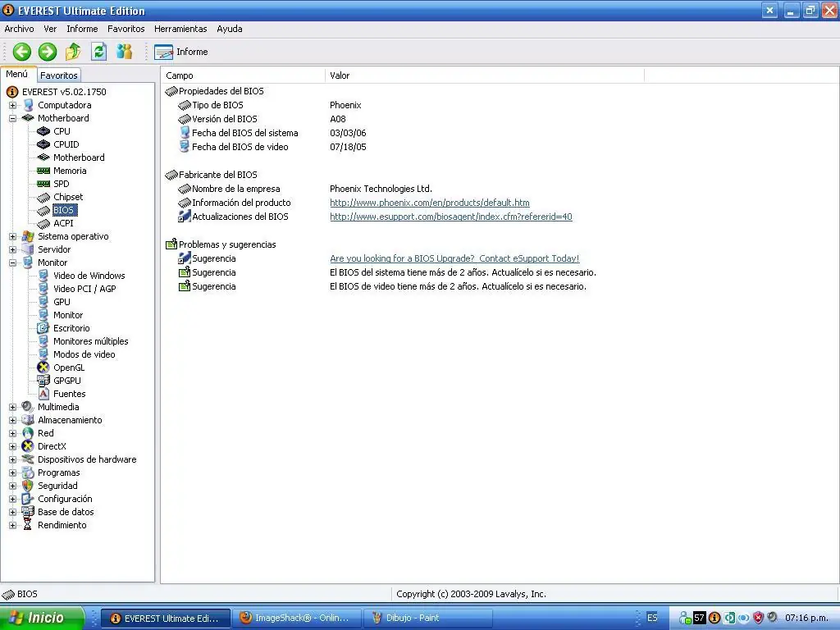The height and width of the screenshot is (630, 840).
Task: Select the CPU chip icon in tree
Action: click(43, 131)
